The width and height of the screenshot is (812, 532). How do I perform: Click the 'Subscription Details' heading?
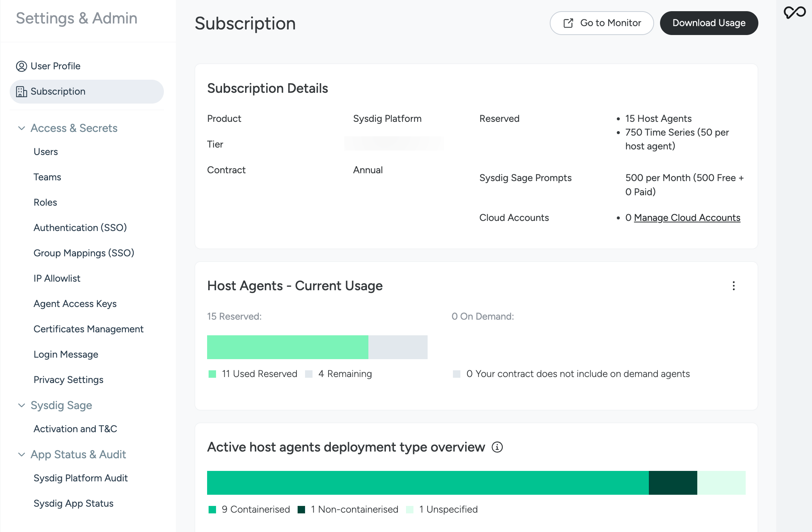coord(267,89)
